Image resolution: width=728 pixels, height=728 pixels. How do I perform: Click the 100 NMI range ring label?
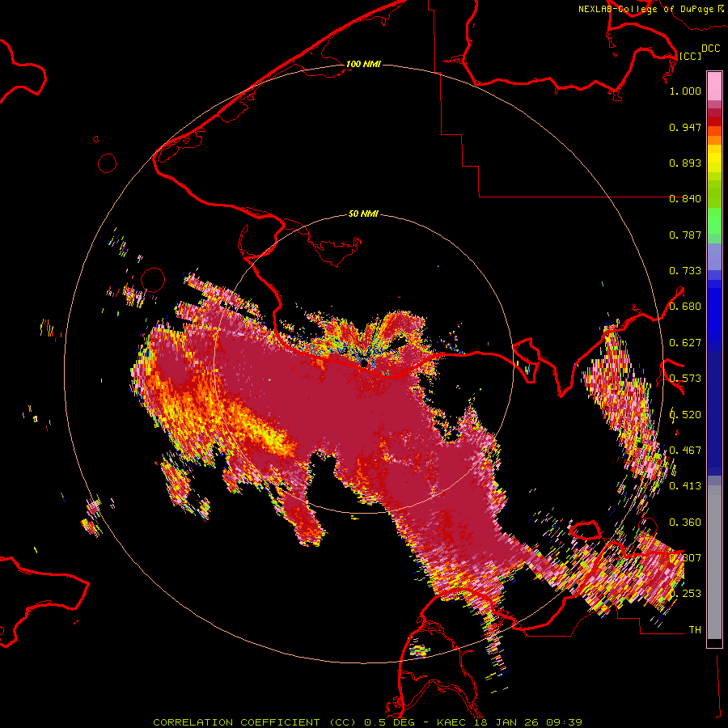pyautogui.click(x=363, y=64)
